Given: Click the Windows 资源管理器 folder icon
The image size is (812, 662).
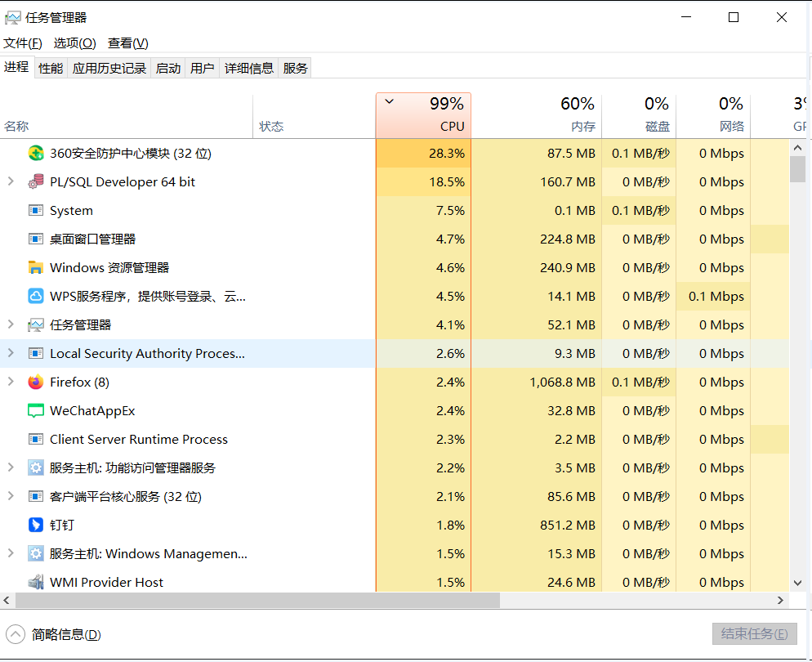Looking at the screenshot, I should (36, 268).
